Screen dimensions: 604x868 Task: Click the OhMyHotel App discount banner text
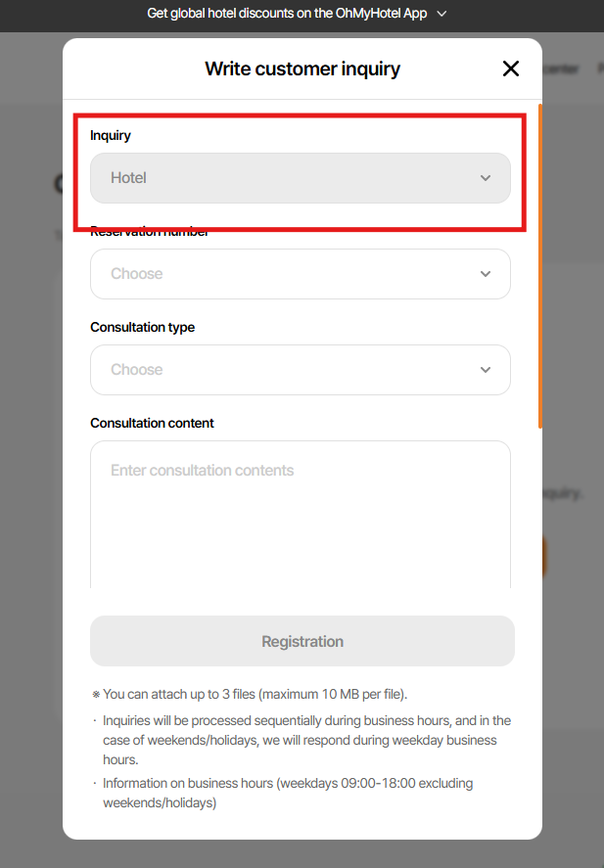coord(287,14)
